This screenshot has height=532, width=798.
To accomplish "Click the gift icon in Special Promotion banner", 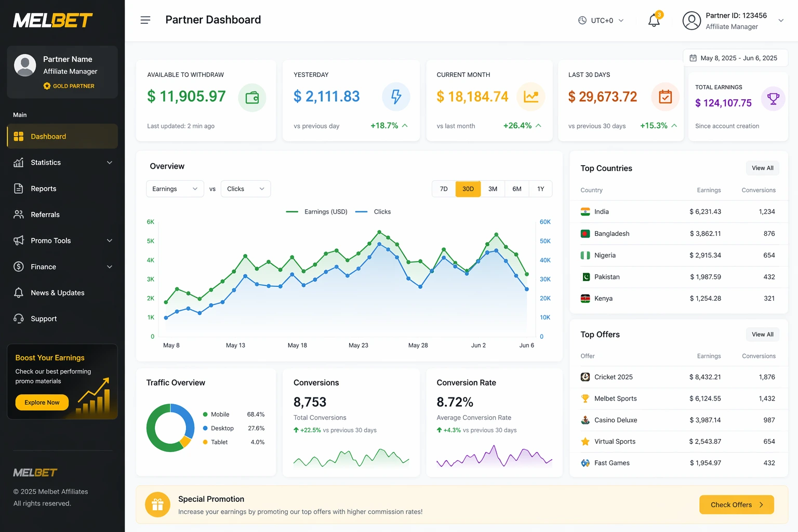I will [157, 504].
